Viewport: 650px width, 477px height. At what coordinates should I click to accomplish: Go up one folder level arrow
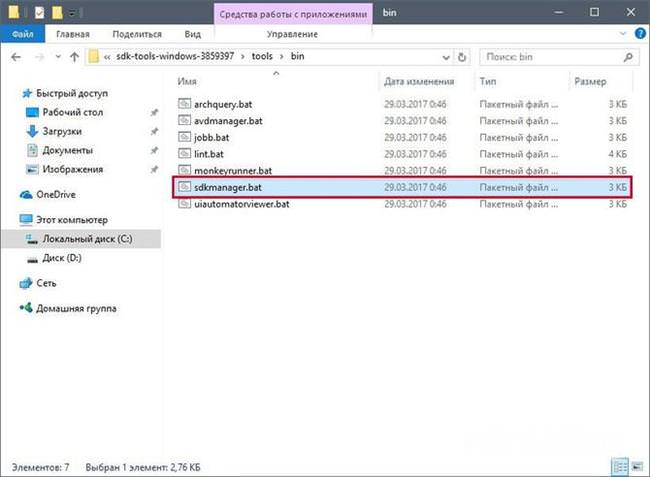tap(74, 57)
